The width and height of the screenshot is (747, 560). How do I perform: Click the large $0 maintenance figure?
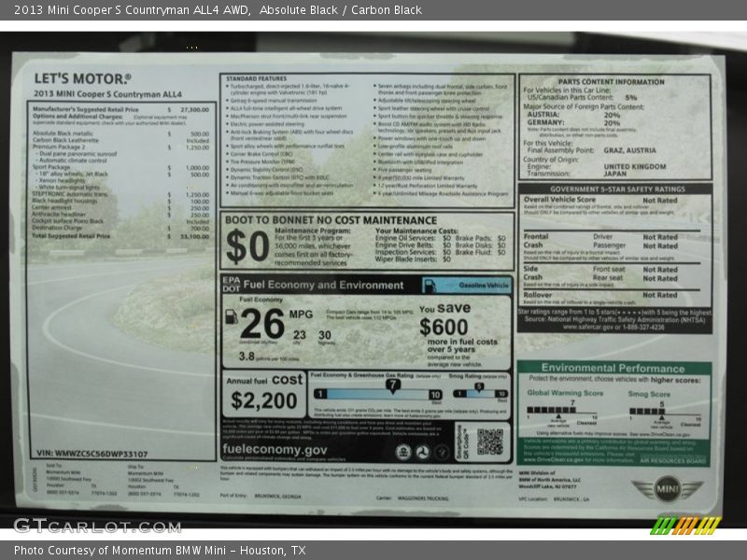coord(247,246)
